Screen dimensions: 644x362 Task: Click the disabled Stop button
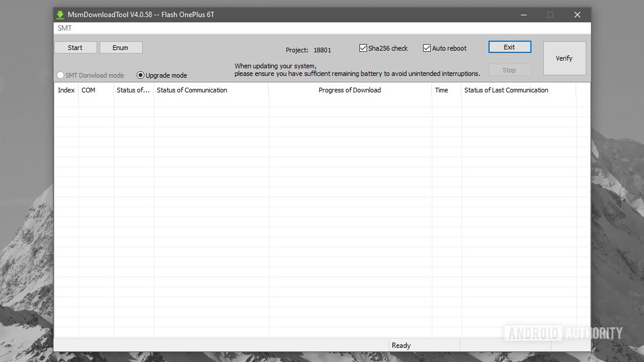[509, 70]
